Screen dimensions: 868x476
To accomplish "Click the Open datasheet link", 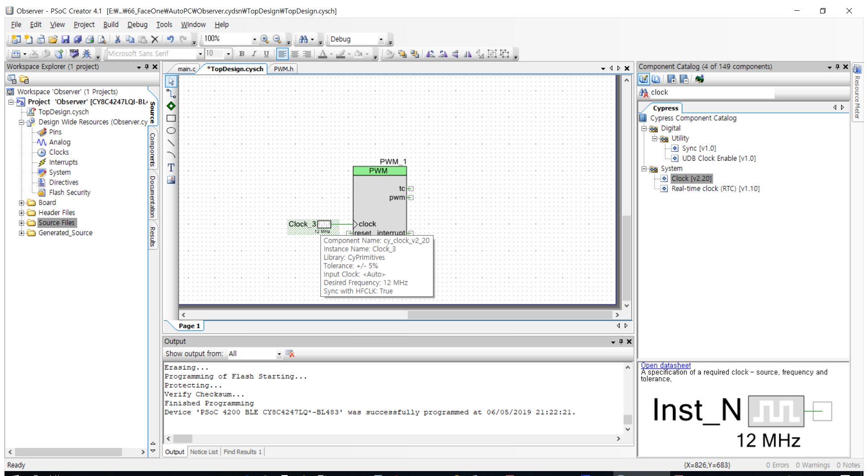I will (x=666, y=365).
